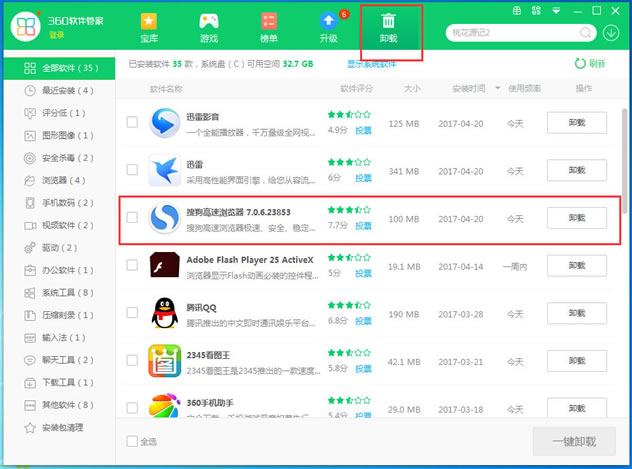Enable the 全选 select-all checkbox

point(132,441)
